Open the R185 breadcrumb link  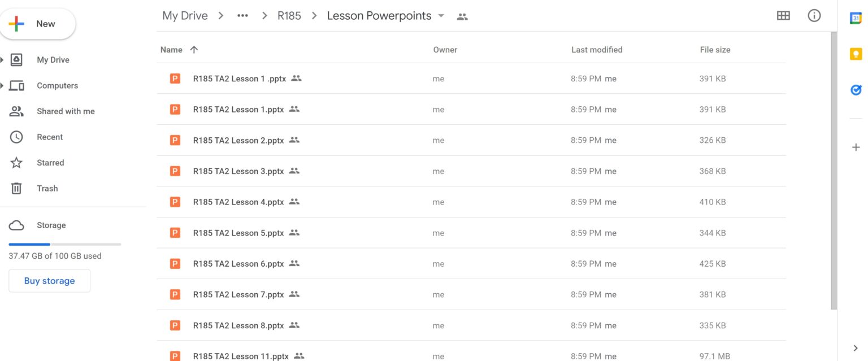pos(289,15)
